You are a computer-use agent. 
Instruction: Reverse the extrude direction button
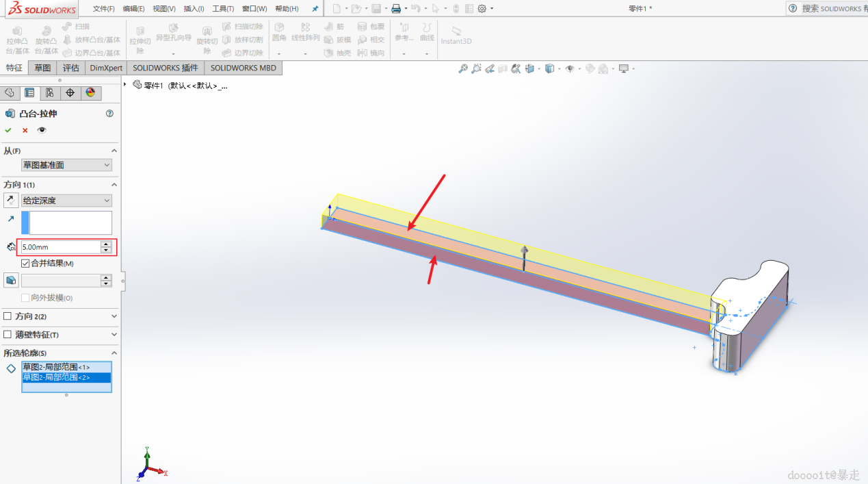[11, 200]
